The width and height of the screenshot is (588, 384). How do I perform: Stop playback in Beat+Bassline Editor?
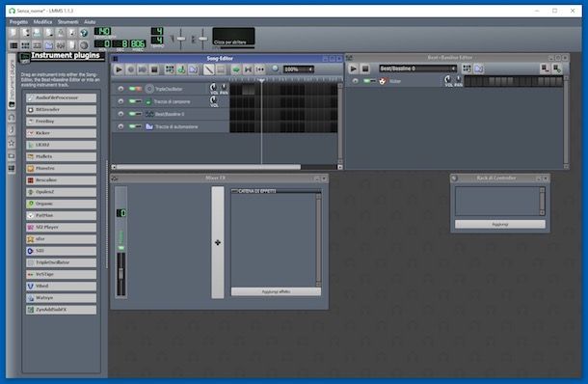coord(365,69)
